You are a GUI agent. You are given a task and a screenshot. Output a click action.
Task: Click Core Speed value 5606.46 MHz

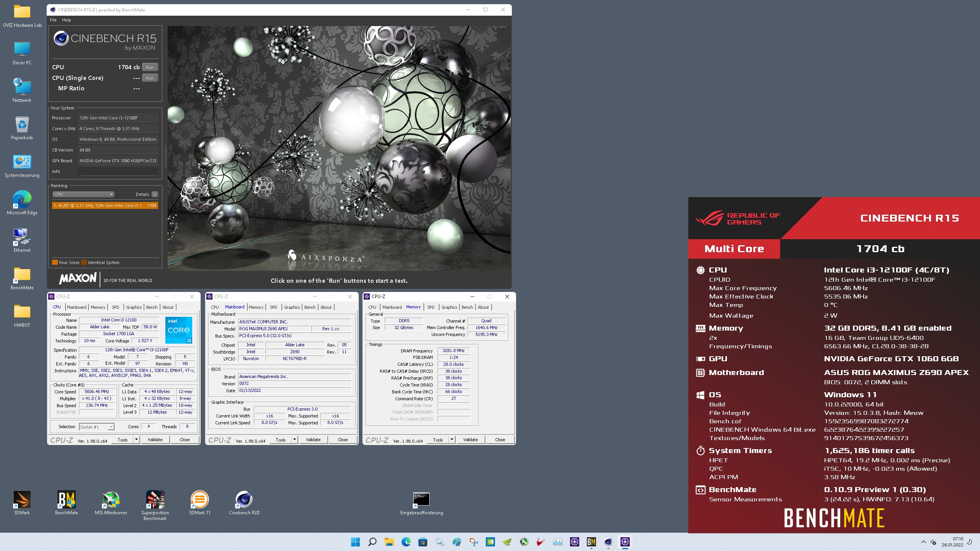(x=97, y=391)
